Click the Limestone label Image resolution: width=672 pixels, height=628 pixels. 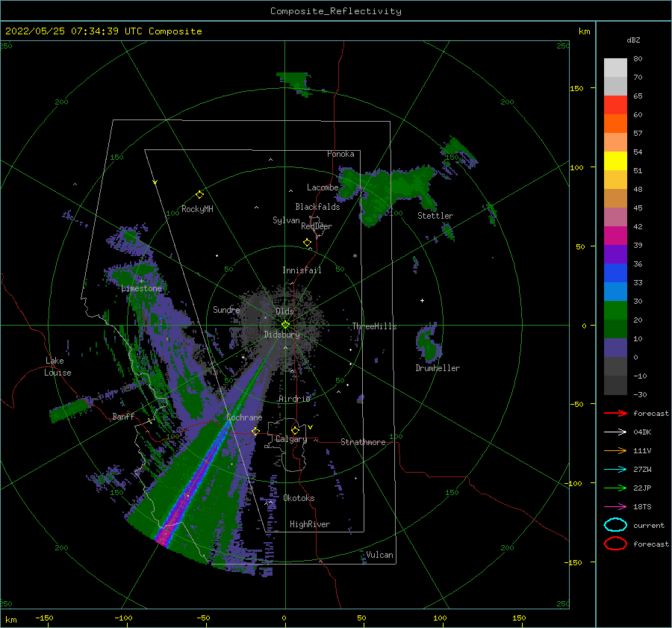(141, 288)
